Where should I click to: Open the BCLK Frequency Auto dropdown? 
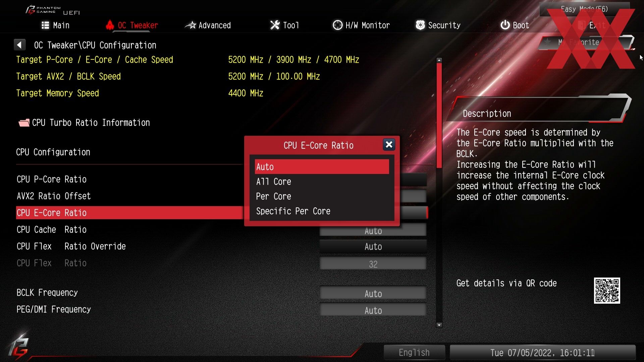(x=373, y=293)
